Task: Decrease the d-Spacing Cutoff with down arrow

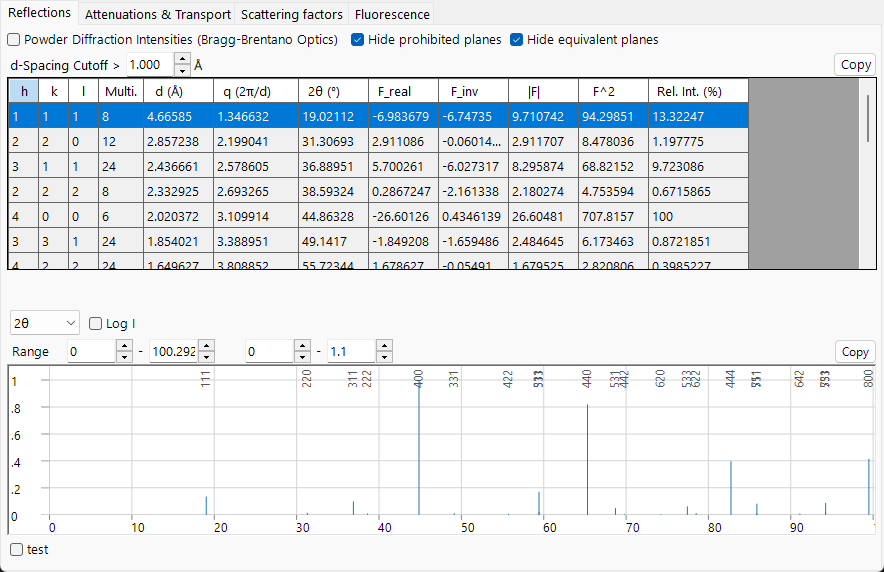Action: (182, 71)
